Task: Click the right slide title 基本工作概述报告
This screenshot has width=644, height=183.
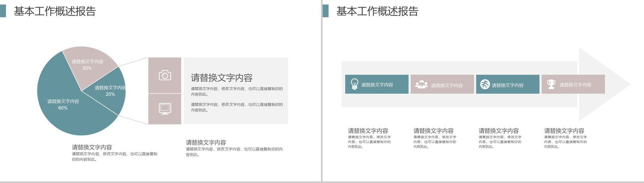Action: point(377,11)
